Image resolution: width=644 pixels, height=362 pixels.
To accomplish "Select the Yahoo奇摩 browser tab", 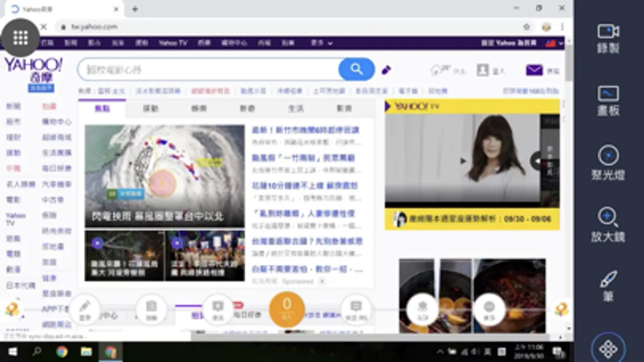I will pyautogui.click(x=64, y=9).
